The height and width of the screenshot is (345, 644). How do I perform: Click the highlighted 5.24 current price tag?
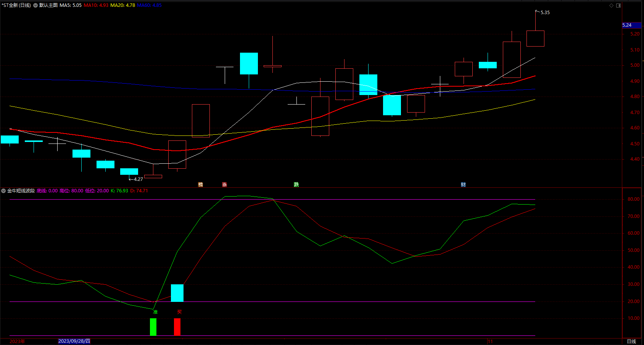pyautogui.click(x=632, y=25)
